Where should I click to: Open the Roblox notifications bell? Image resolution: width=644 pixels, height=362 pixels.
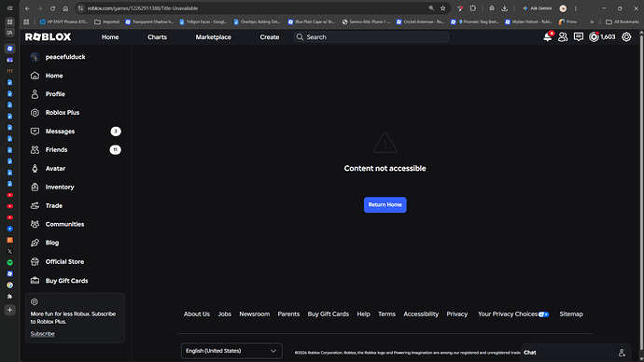click(548, 37)
